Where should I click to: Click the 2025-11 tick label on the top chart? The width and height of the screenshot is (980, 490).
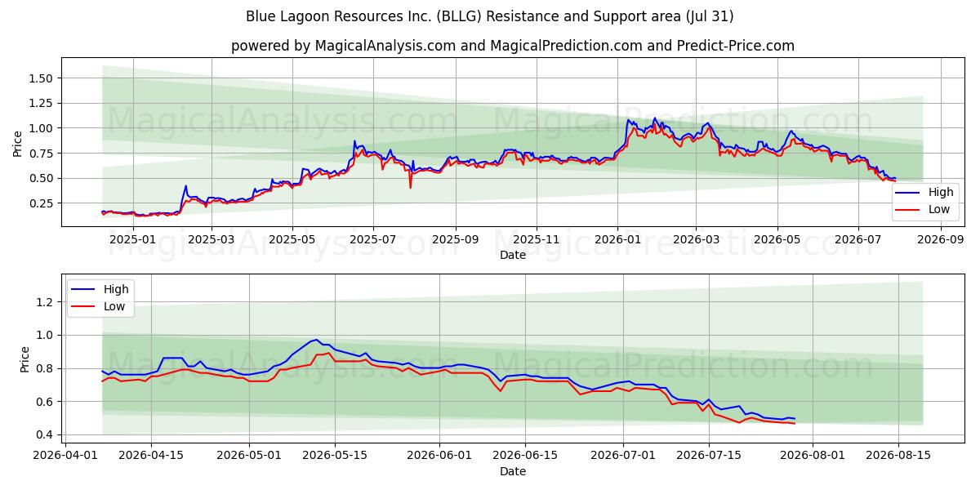tap(536, 240)
